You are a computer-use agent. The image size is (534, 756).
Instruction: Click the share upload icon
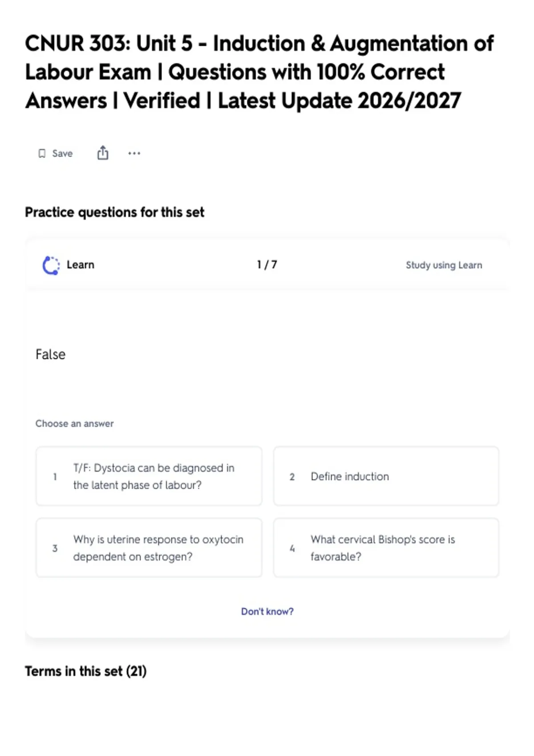tap(103, 153)
